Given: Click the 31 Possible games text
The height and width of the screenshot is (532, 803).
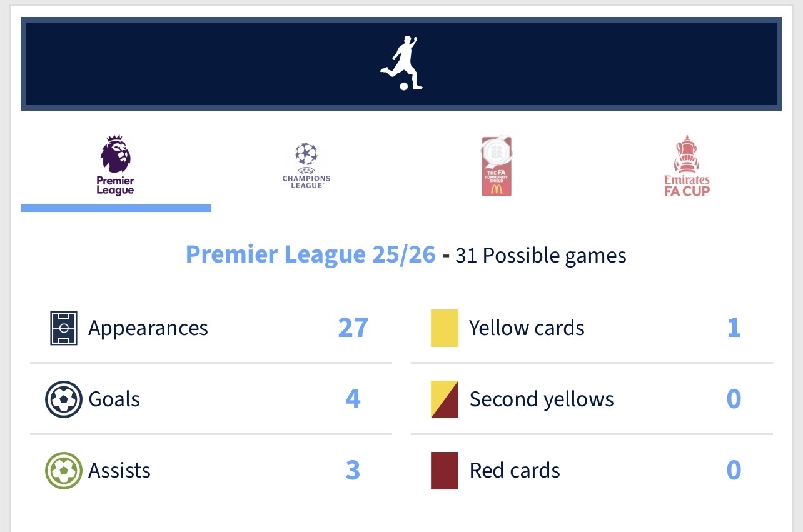Looking at the screenshot, I should point(541,256).
